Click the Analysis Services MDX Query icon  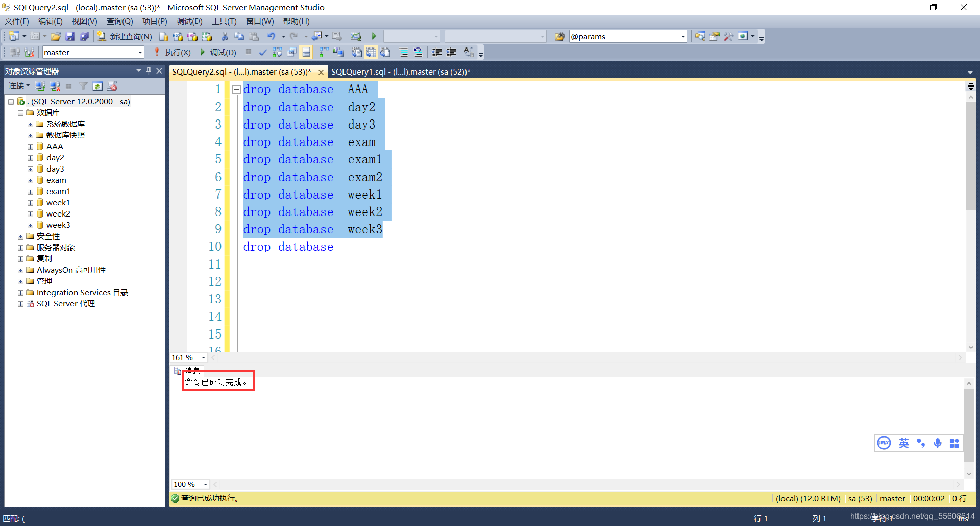click(x=178, y=36)
